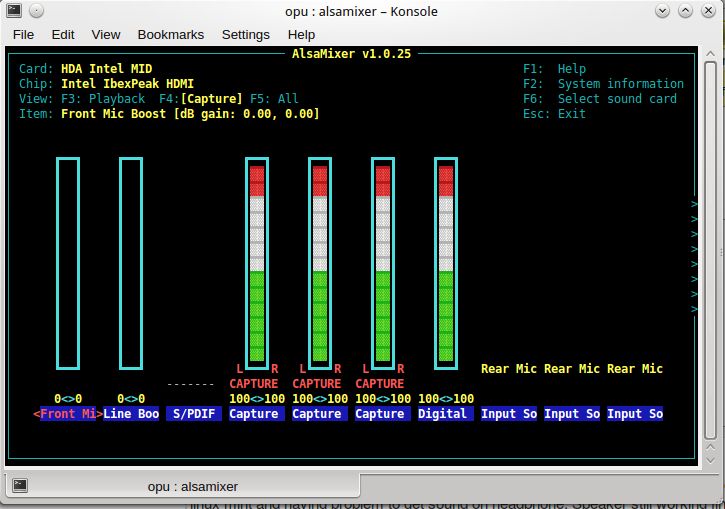
Task: Click the vertical scrollbar track
Action: 711,250
